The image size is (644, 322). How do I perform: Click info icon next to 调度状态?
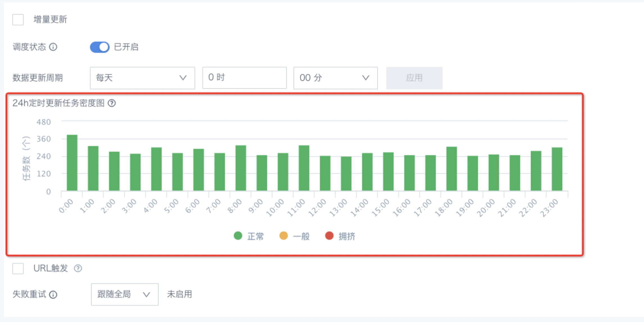(53, 47)
